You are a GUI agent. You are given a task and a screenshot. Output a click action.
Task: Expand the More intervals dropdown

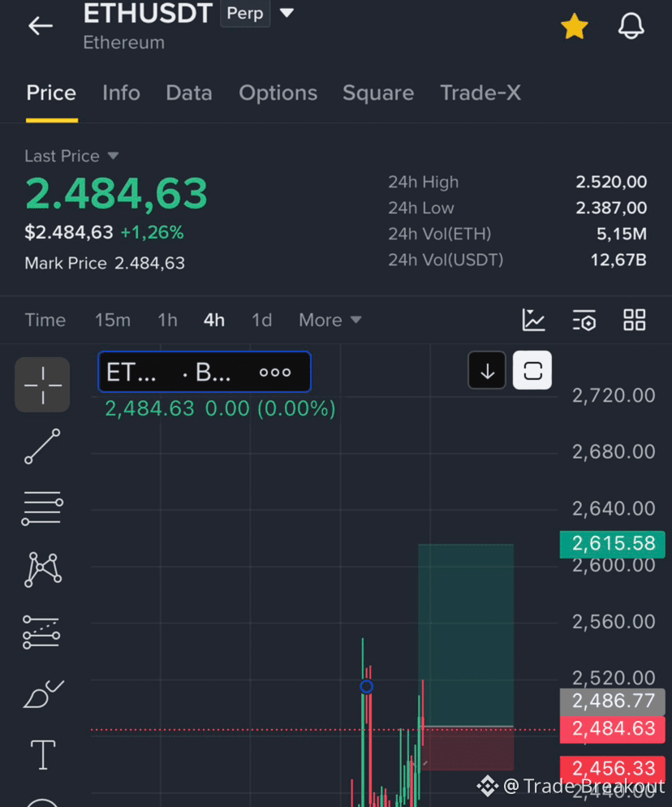click(330, 320)
